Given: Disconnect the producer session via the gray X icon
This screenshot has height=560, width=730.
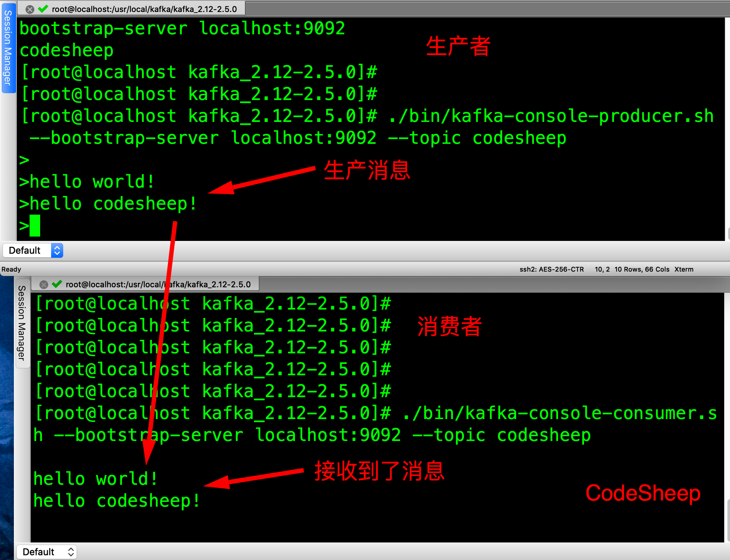Looking at the screenshot, I should pos(30,9).
